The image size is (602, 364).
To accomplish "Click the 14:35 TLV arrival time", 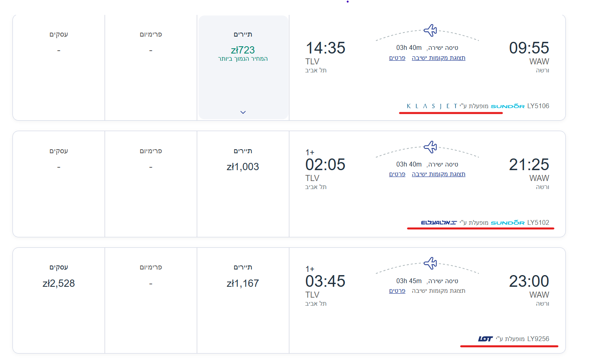I will tap(325, 48).
